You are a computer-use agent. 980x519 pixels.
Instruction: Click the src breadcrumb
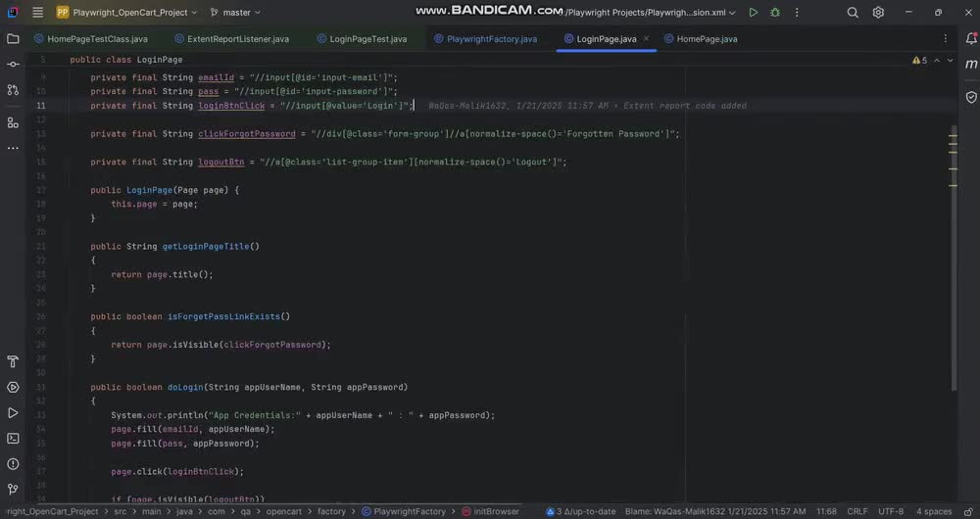120,511
